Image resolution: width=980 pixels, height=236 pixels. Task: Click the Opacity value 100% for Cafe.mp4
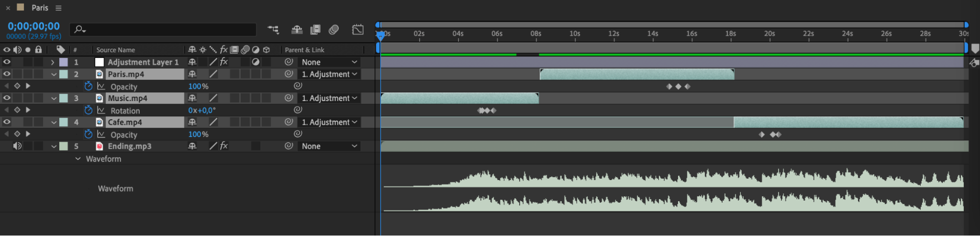(x=198, y=134)
